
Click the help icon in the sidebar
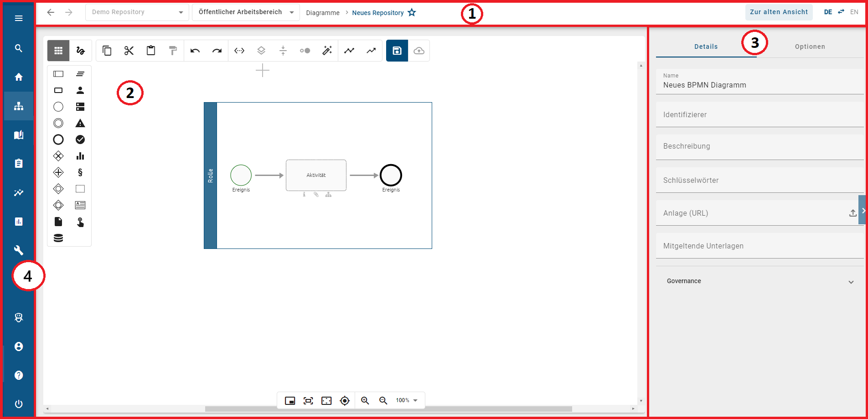click(18, 375)
